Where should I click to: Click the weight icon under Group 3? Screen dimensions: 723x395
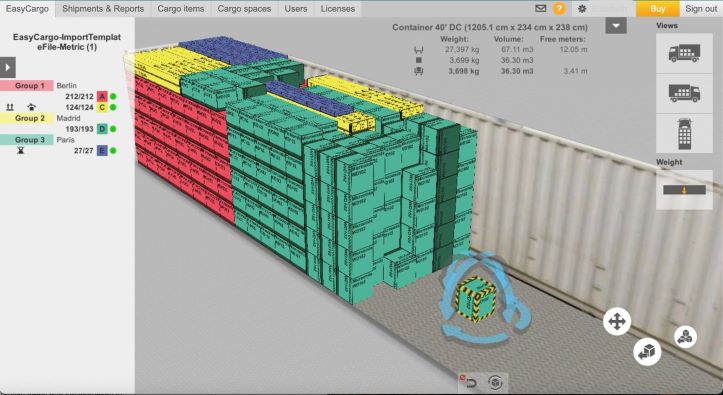coord(20,150)
